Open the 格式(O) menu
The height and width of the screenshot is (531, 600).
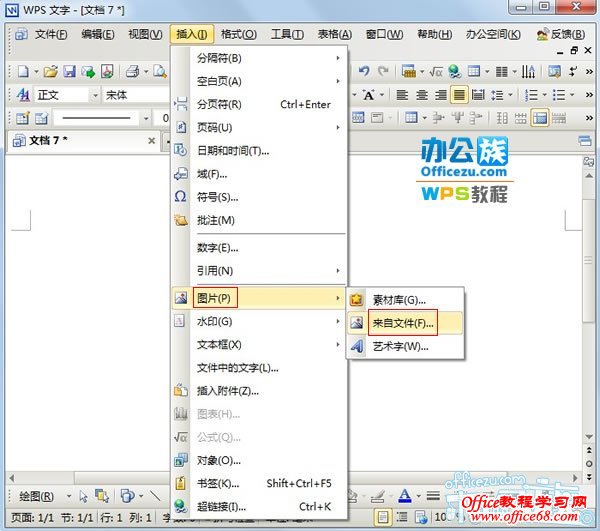coord(239,34)
